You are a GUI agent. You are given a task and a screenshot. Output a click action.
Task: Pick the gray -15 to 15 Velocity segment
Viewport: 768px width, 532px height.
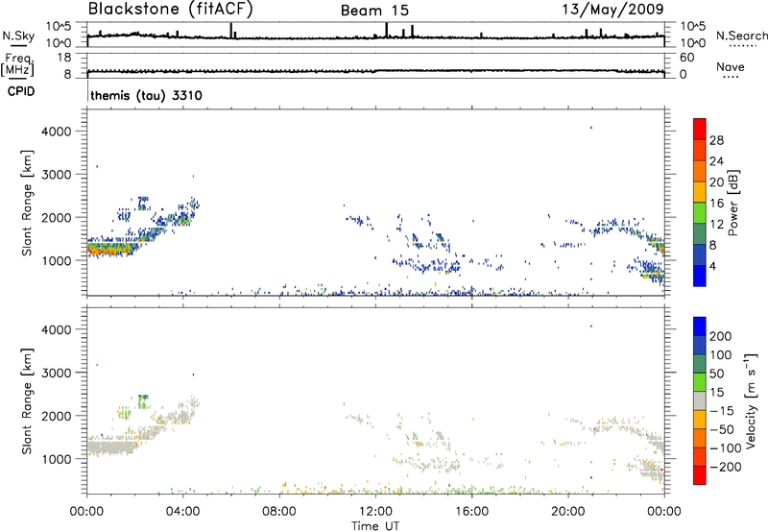[x=700, y=401]
